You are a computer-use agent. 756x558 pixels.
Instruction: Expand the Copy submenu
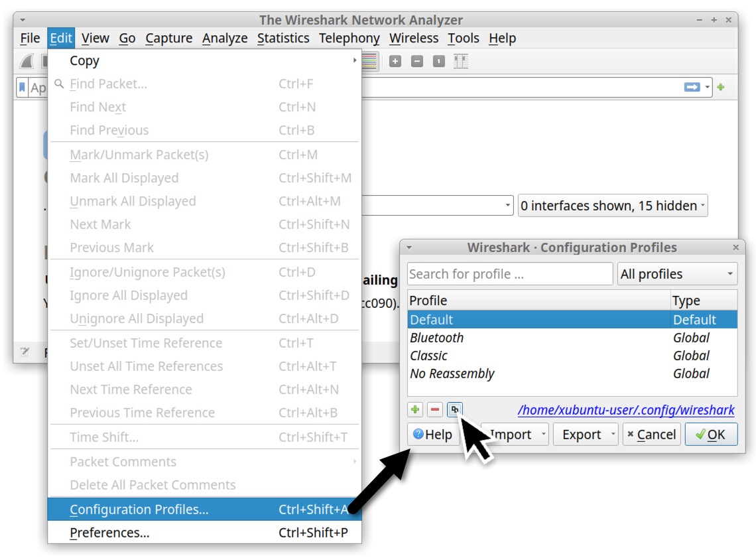[x=204, y=61]
